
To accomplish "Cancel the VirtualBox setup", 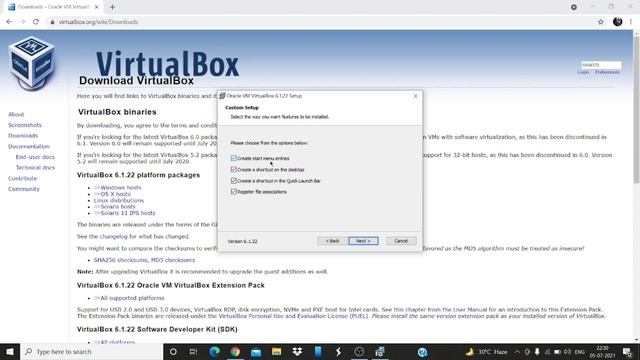I will [x=401, y=241].
